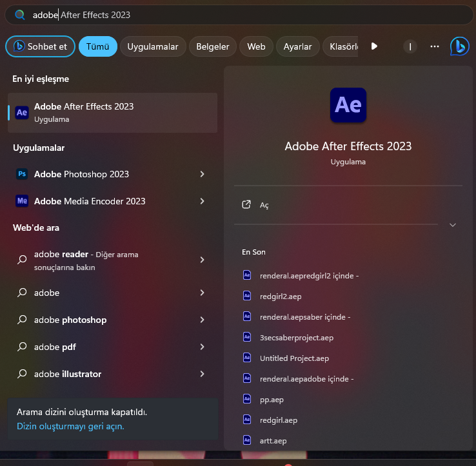
Task: Click file icon next to artt.aep
Action: (x=247, y=440)
